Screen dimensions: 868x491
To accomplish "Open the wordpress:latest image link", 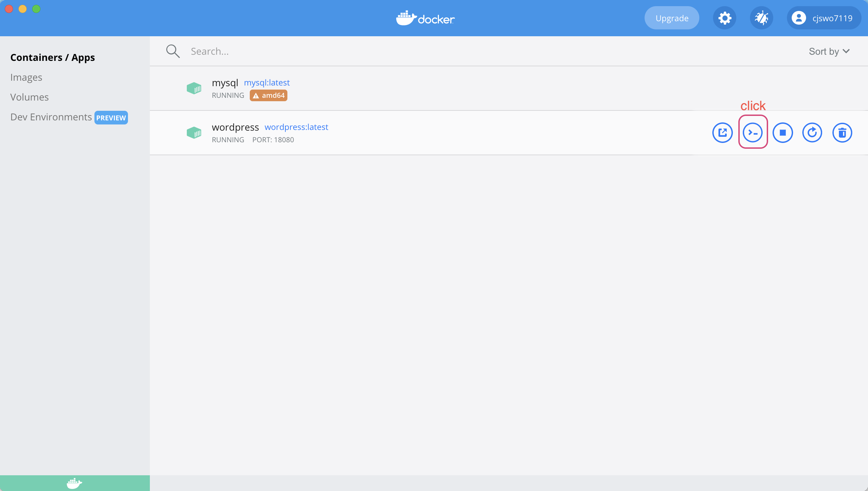I will point(296,127).
